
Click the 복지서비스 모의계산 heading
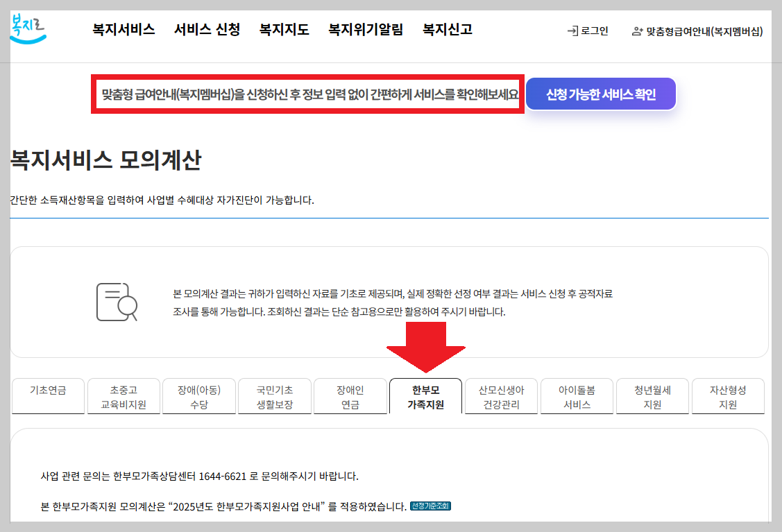coord(105,160)
